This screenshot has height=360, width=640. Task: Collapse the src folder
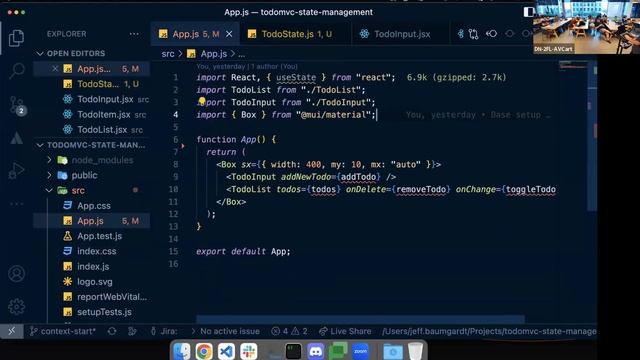(x=49, y=190)
